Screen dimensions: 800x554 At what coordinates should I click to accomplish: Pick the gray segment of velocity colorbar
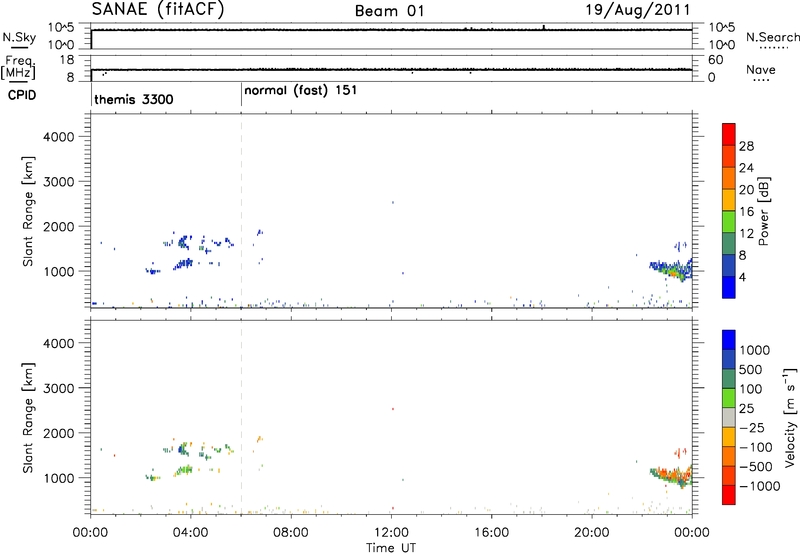[x=729, y=417]
